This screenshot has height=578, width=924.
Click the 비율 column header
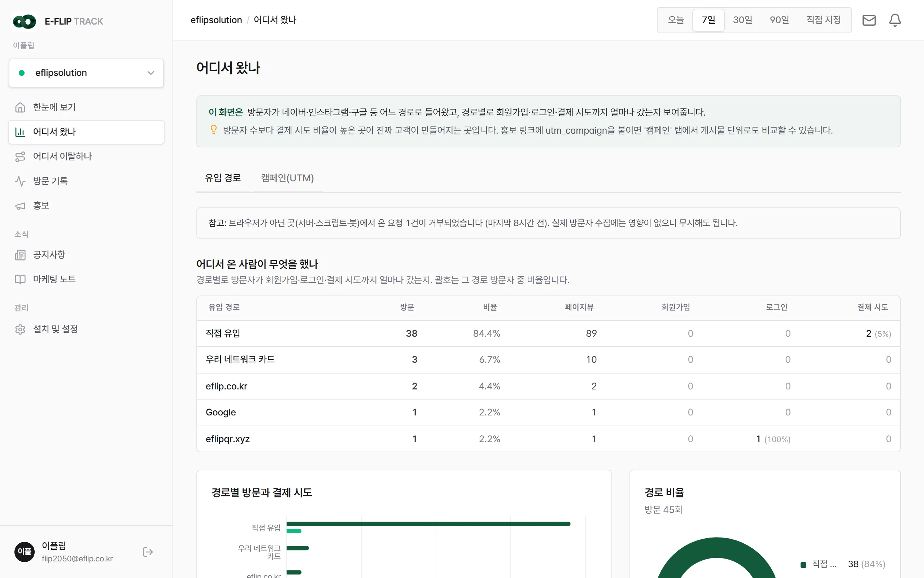pos(490,307)
